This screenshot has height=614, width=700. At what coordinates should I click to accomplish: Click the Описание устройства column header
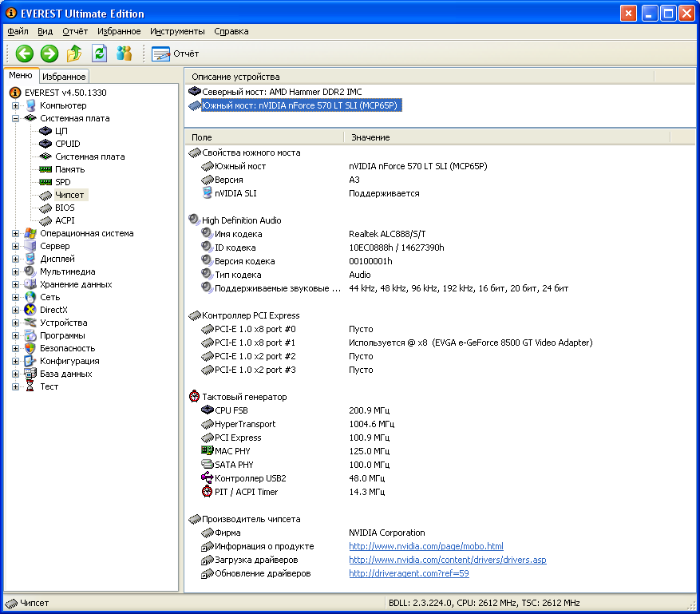[x=420, y=77]
